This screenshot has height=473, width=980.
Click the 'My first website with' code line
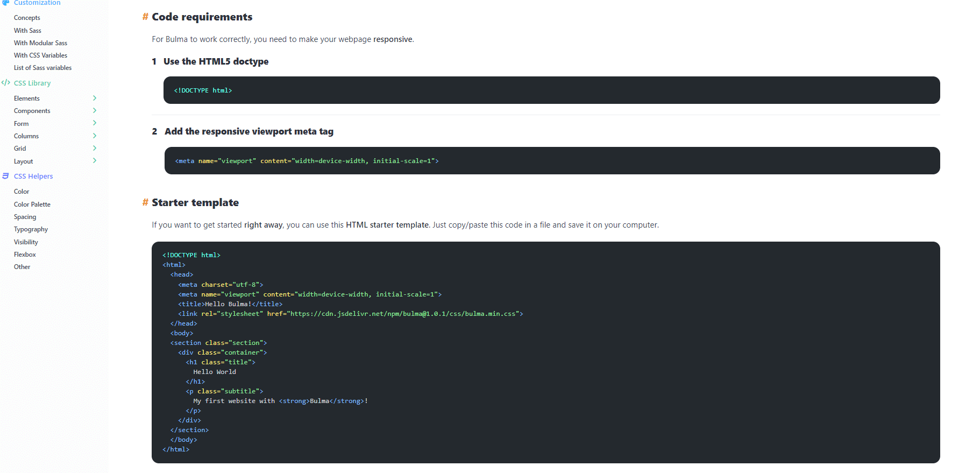(280, 401)
